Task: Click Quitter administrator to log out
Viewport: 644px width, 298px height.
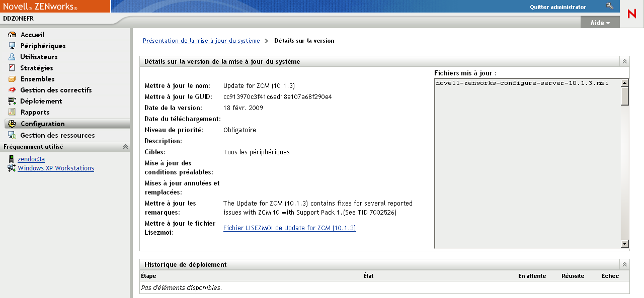Action: pyautogui.click(x=558, y=7)
